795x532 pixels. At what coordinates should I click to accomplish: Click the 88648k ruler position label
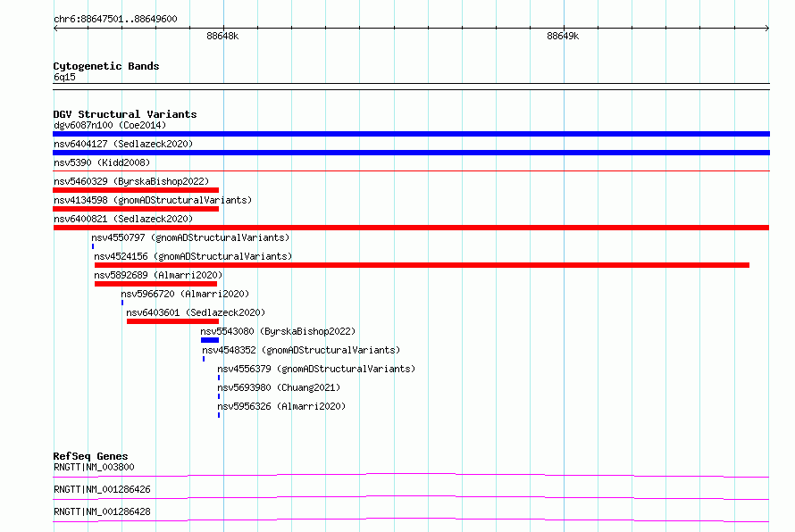222,36
